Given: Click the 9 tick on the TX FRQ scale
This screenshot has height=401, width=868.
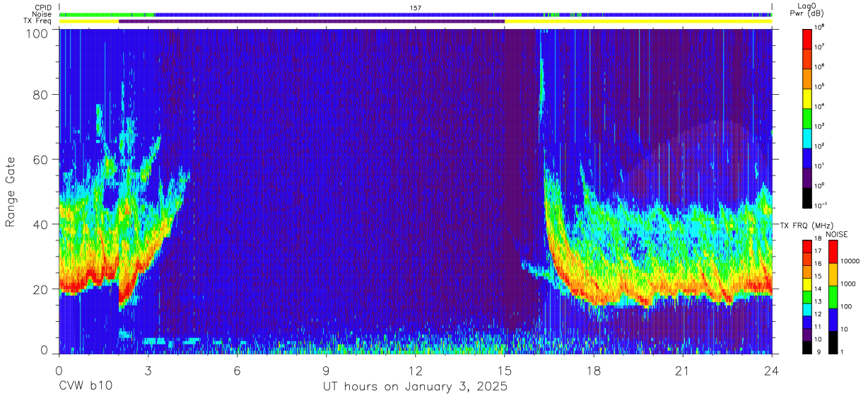Looking at the screenshot, I should (x=818, y=352).
